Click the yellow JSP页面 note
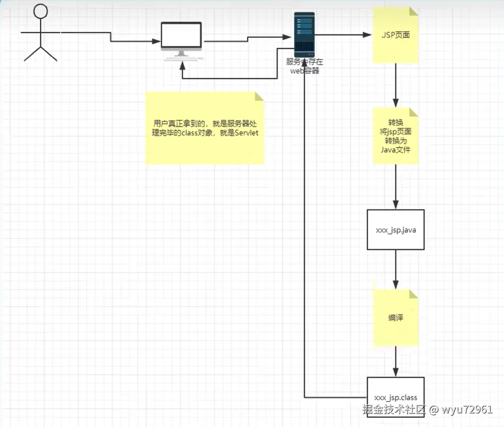 pos(396,35)
